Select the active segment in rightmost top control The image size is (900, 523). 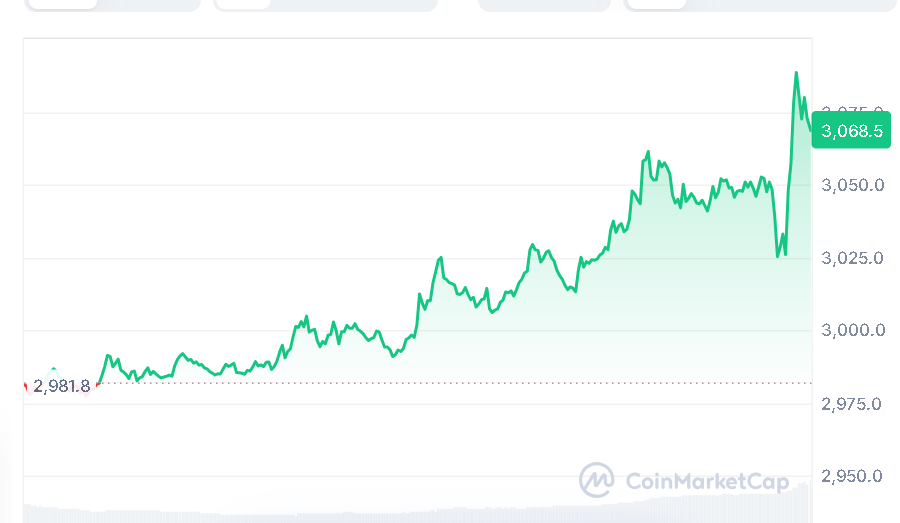(x=656, y=4)
